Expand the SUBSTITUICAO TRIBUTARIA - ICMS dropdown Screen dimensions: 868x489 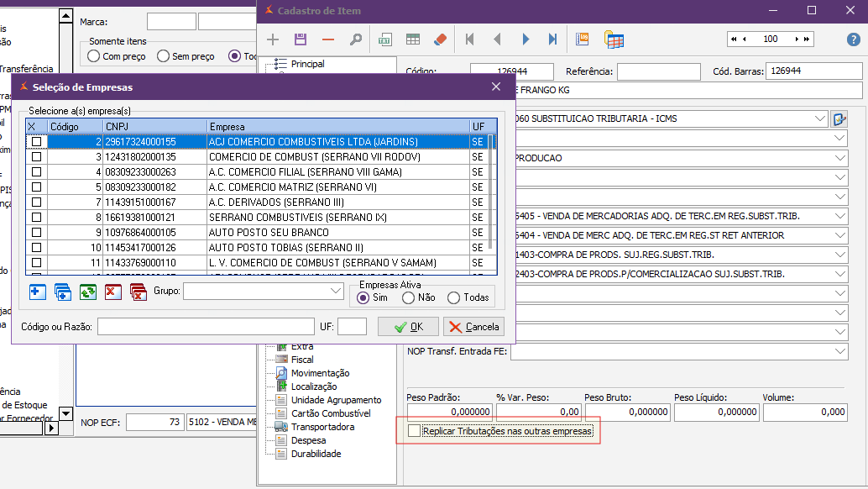tap(819, 118)
